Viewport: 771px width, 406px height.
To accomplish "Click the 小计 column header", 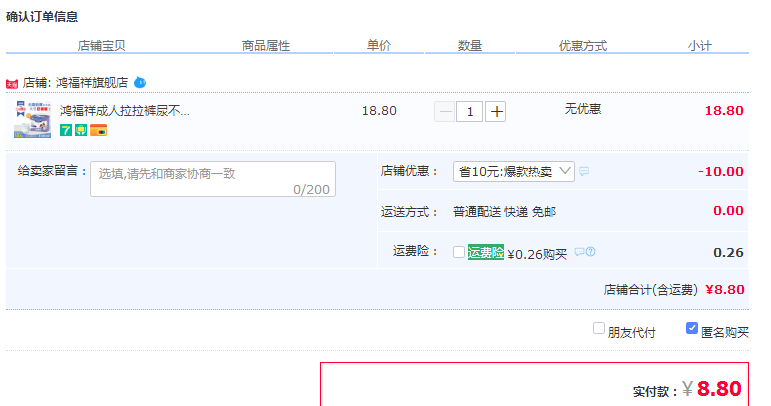I will click(x=699, y=46).
